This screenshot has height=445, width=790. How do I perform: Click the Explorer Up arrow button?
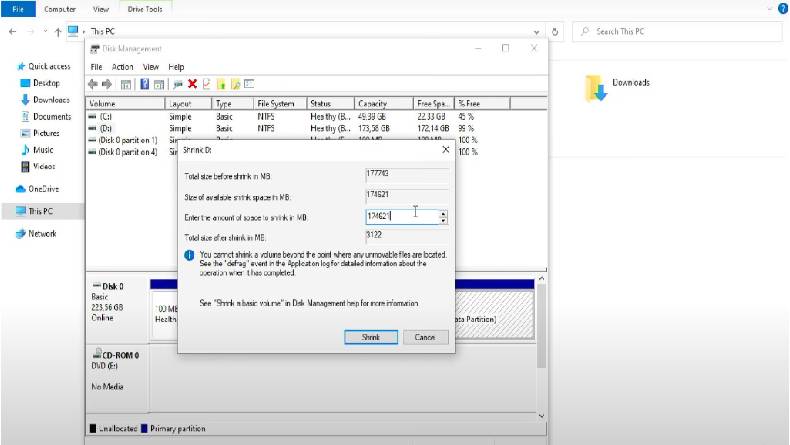57,32
